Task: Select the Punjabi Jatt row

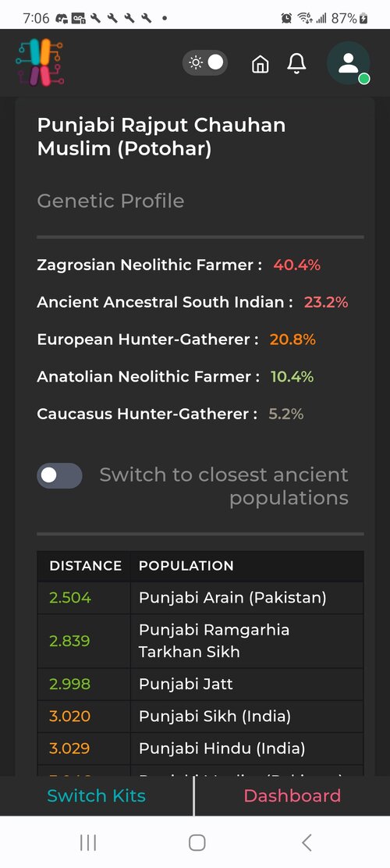Action: click(200, 685)
